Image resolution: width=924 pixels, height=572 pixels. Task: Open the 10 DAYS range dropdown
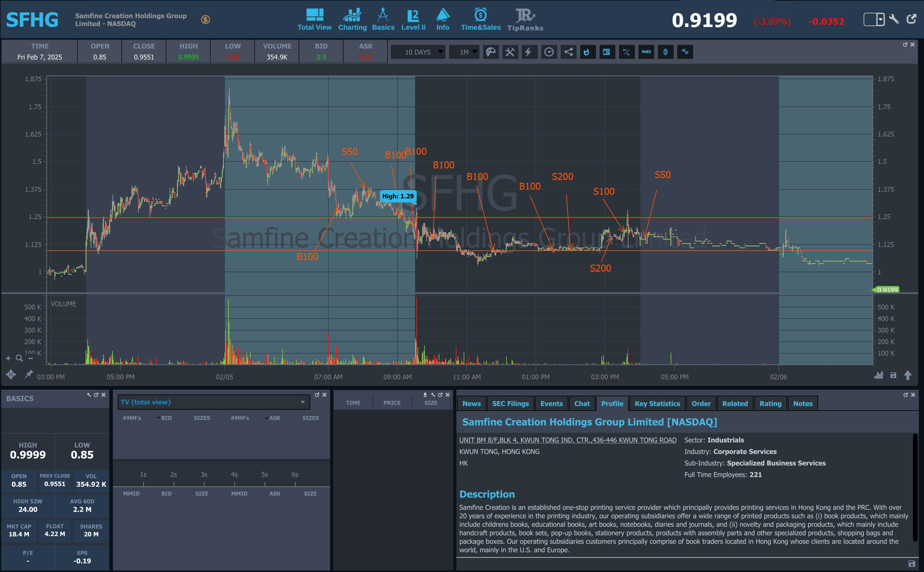418,52
